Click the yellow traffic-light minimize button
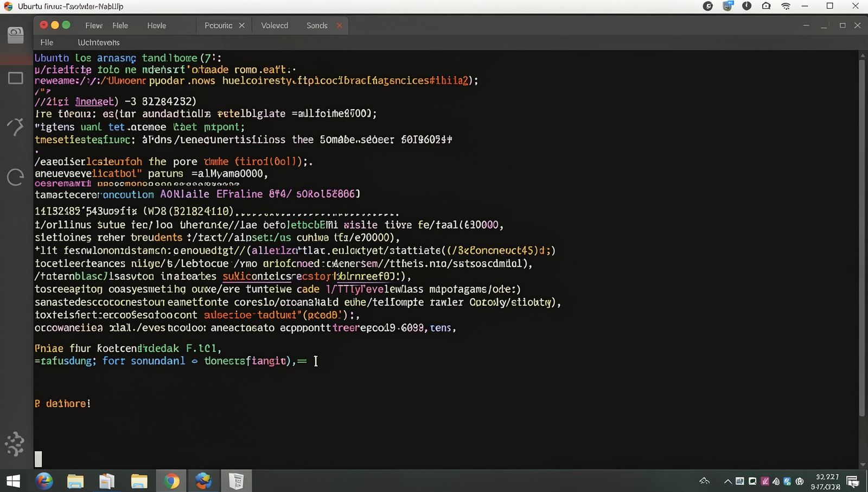 click(x=55, y=25)
